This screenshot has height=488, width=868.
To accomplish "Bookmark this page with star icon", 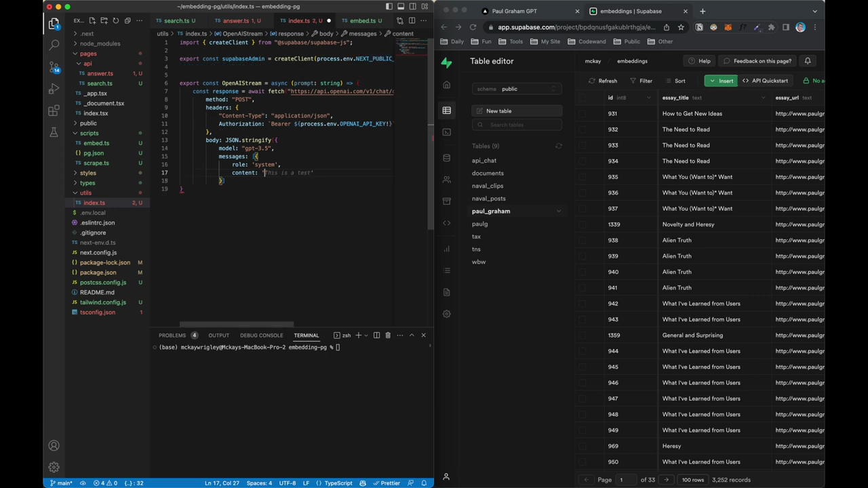I will pos(681,27).
